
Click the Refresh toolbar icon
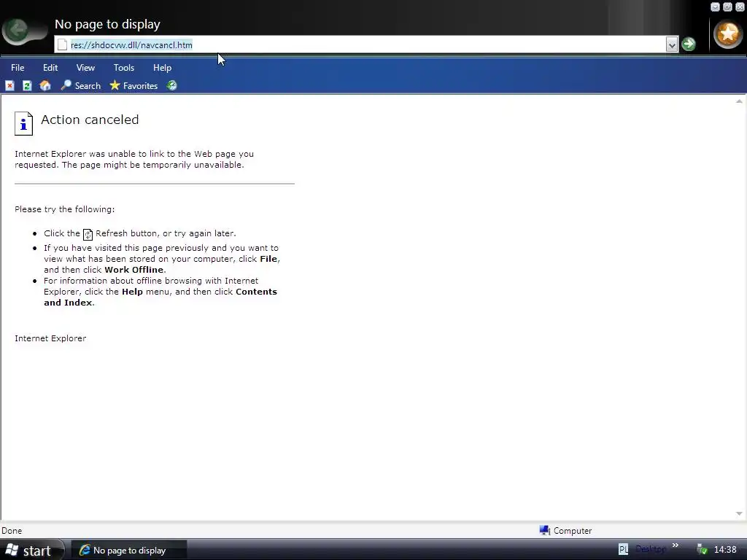27,86
